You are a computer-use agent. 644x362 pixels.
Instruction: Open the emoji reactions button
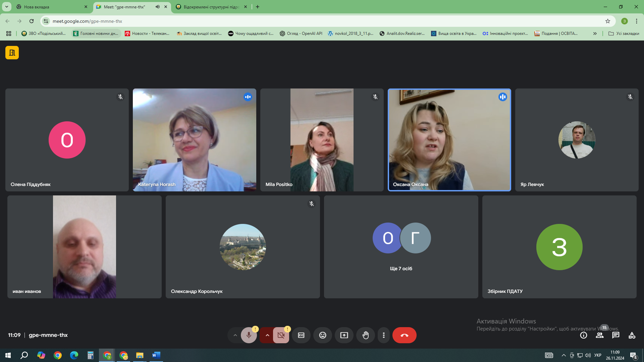click(323, 335)
